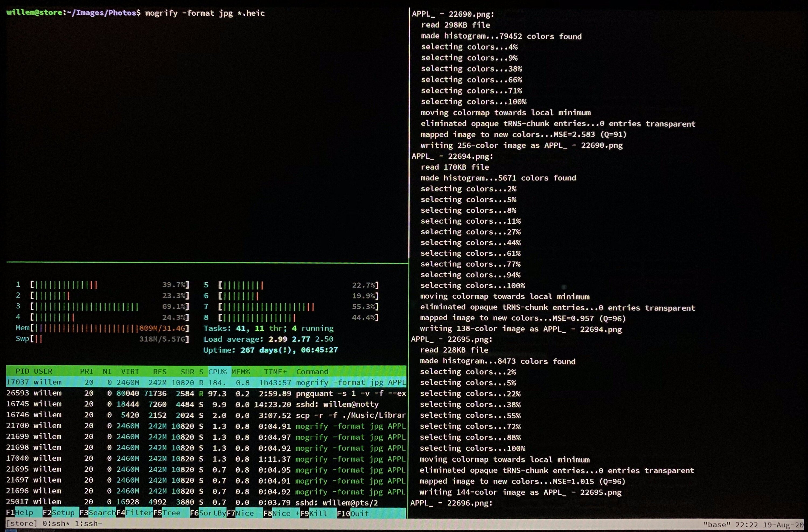Select tmux window 0:ssh* in status bar
The image size is (808, 532).
[56, 523]
